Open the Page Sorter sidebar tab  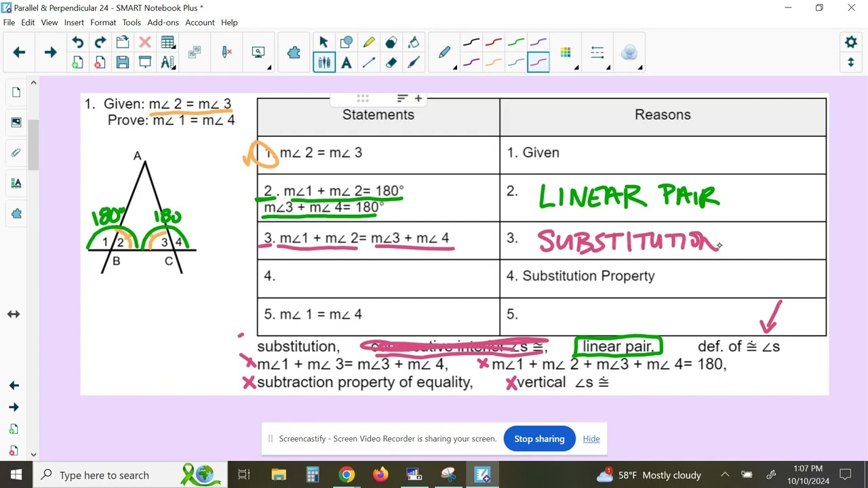pyautogui.click(x=16, y=92)
